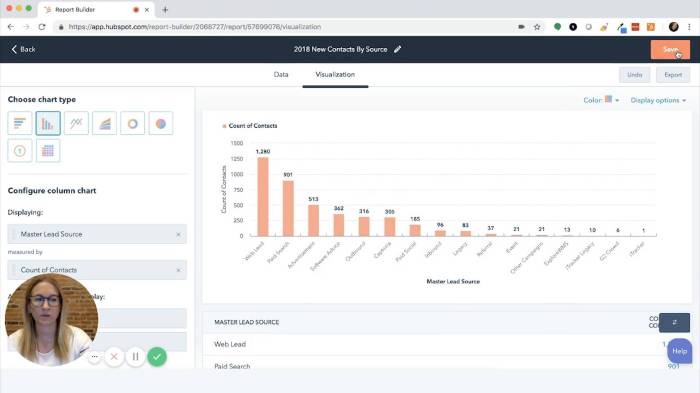Viewport: 700px width, 393px height.
Task: Click the Count of Contacts measured-by field
Action: coord(97,270)
